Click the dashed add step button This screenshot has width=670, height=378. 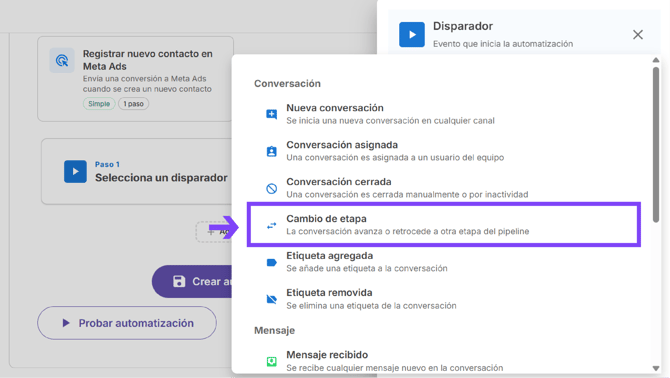214,232
